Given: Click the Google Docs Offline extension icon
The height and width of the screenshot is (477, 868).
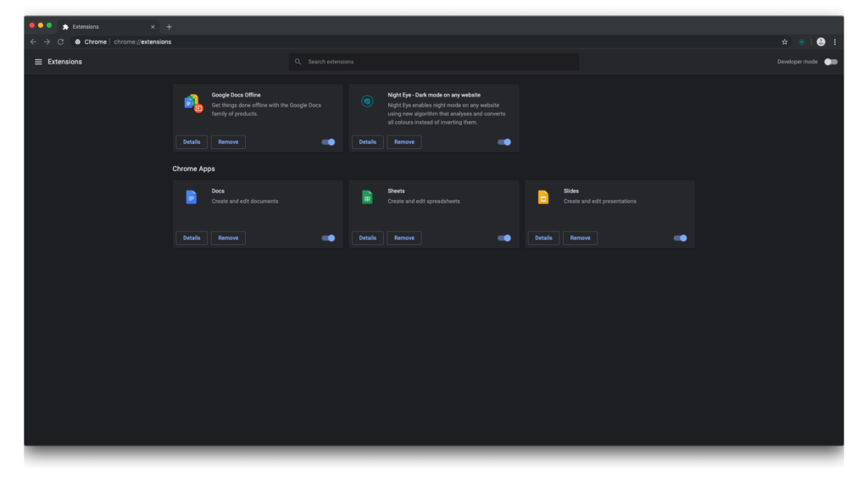Looking at the screenshot, I should [x=192, y=103].
